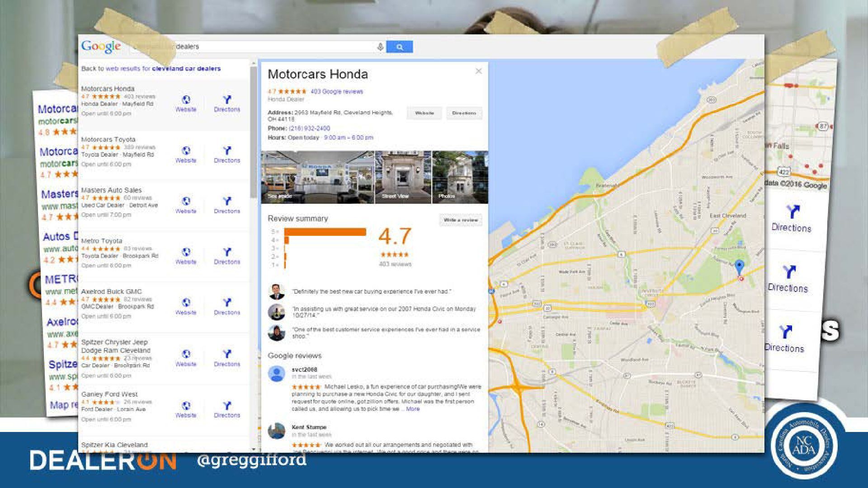Close the Motorcars Honda detail card

(x=479, y=71)
